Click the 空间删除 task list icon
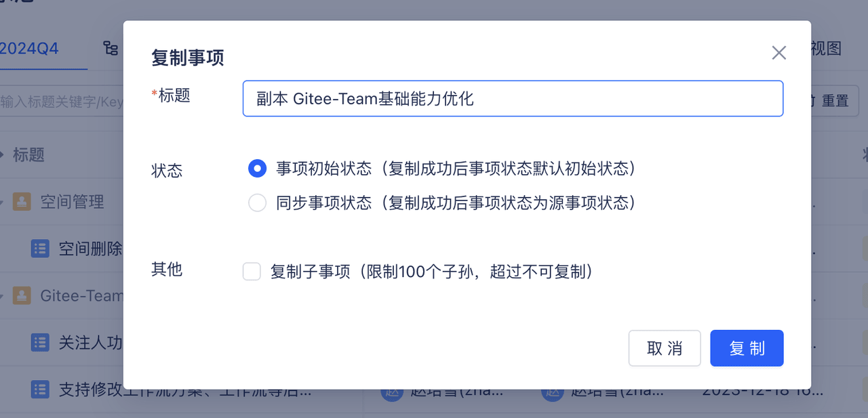 tap(40, 248)
